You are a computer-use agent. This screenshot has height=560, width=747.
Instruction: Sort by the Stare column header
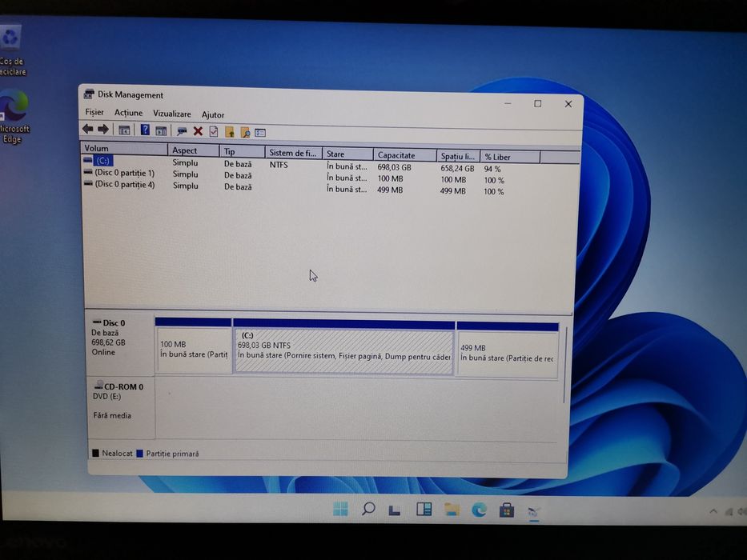[347, 154]
